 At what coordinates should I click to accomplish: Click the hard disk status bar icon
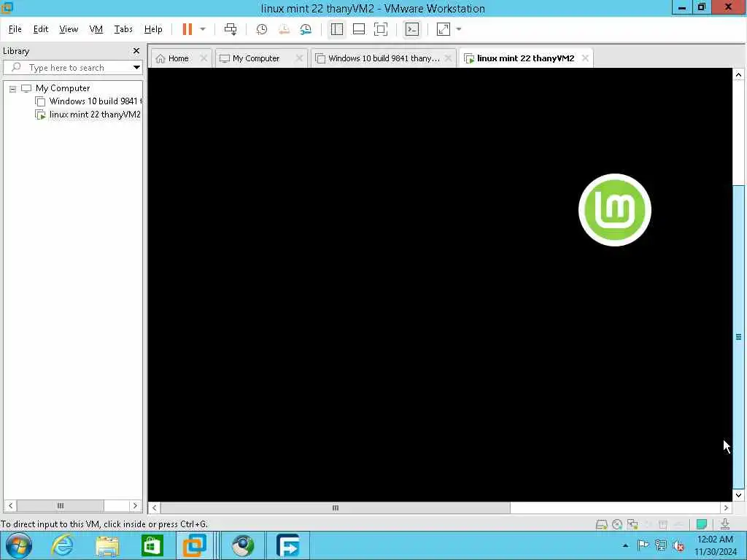602,524
